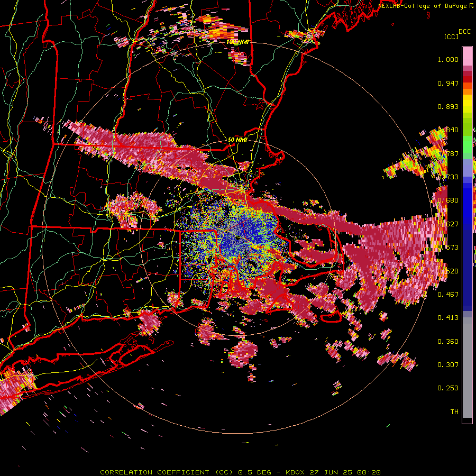
Task: Click 'CORRELATION COEFFICIENT (CC)' in the bottom caption
Action: pyautogui.click(x=167, y=472)
